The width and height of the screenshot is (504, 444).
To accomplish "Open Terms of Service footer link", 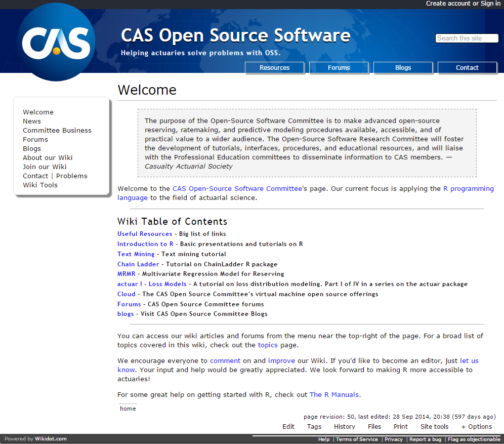I will [x=357, y=439].
